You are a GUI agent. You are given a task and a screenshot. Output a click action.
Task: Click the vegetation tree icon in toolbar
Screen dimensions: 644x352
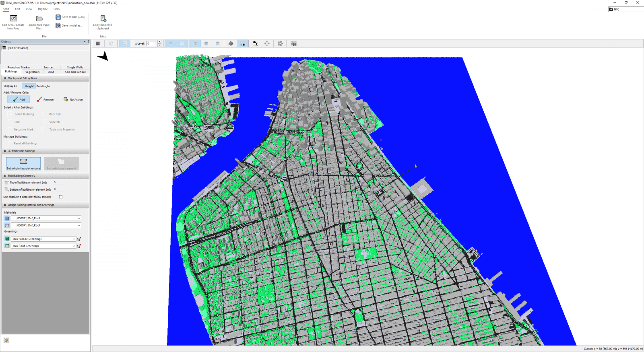tap(231, 43)
